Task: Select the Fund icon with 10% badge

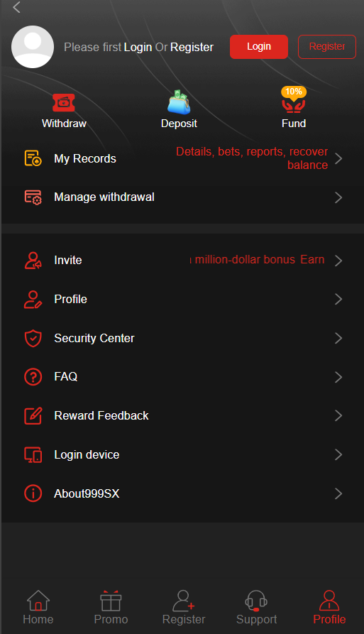Action: point(294,100)
